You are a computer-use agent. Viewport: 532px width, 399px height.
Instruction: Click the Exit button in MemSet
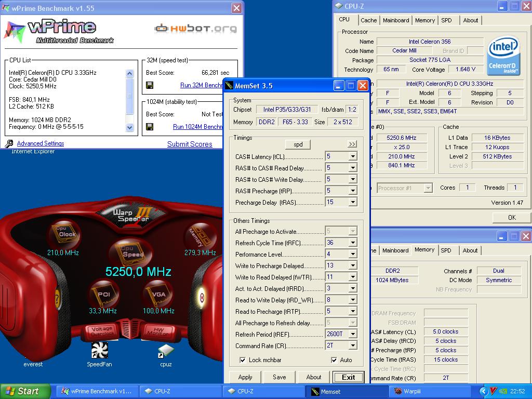(x=349, y=377)
